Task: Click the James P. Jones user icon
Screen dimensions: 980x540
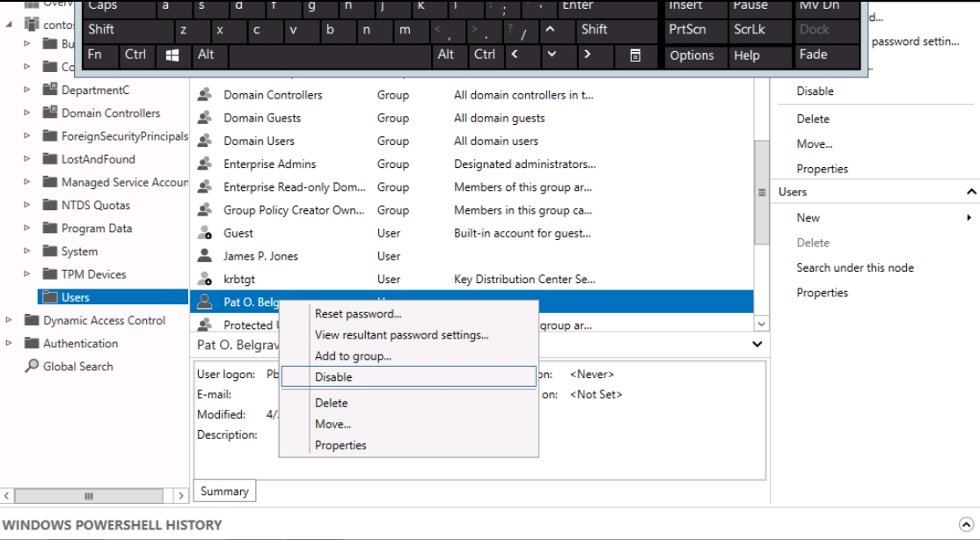Action: pos(204,257)
